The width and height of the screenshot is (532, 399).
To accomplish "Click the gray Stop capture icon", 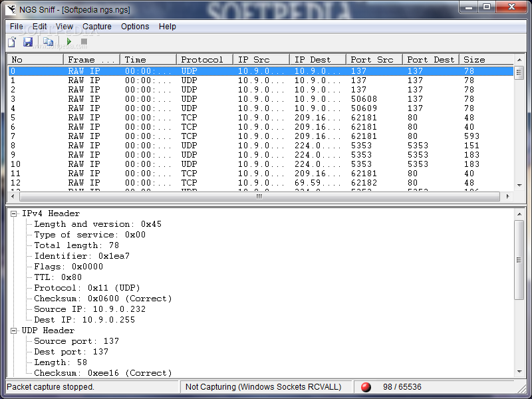I will [x=84, y=42].
